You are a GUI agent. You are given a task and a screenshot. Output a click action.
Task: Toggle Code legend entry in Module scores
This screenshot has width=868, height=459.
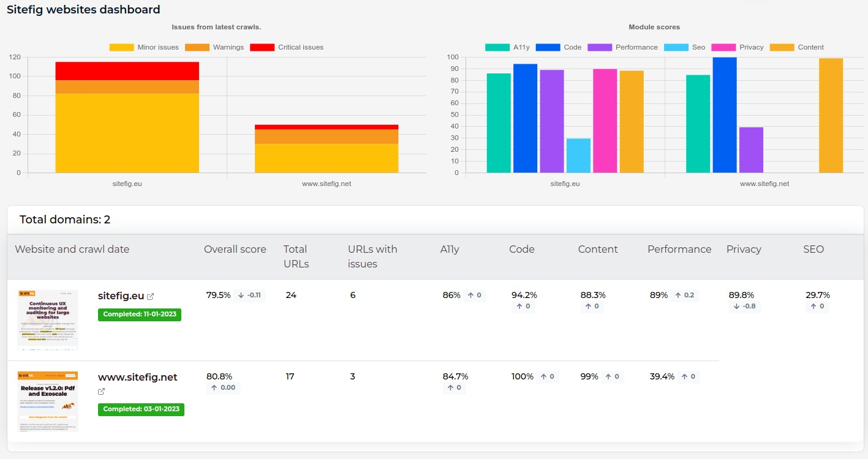(559, 47)
